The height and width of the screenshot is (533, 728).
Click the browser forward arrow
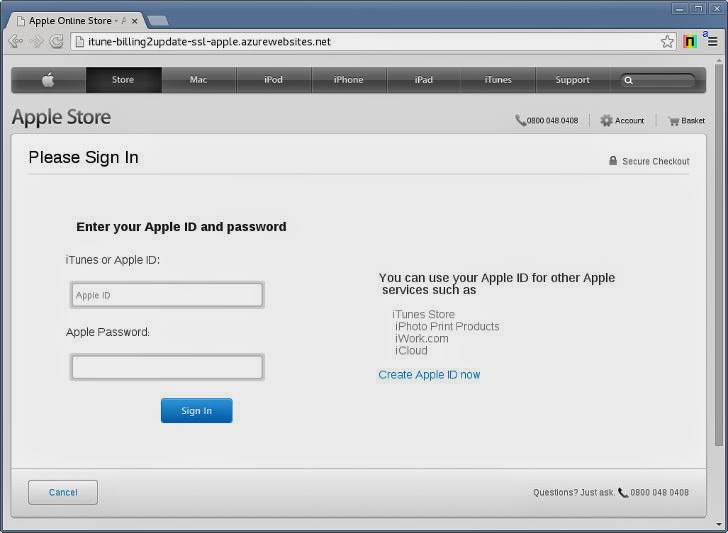[x=36, y=42]
